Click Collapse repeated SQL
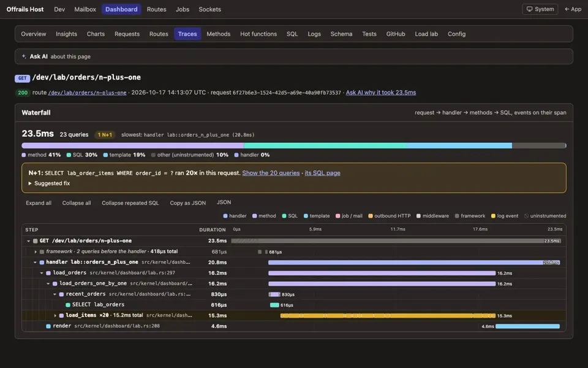Screen dimensions: 588x368 [130, 203]
